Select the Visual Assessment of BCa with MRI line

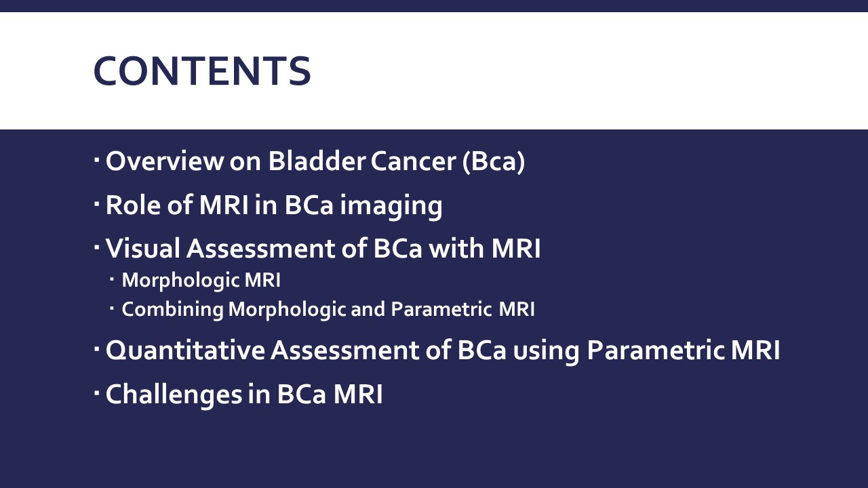323,249
